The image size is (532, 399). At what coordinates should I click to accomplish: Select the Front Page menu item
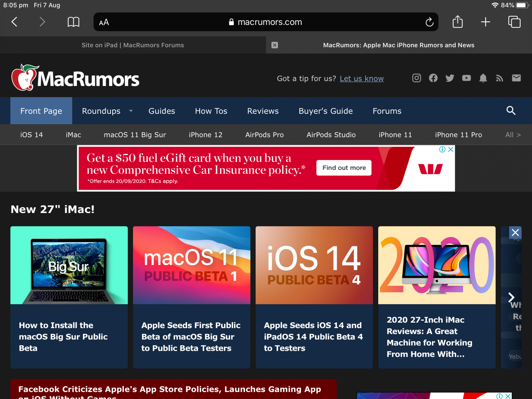point(41,111)
